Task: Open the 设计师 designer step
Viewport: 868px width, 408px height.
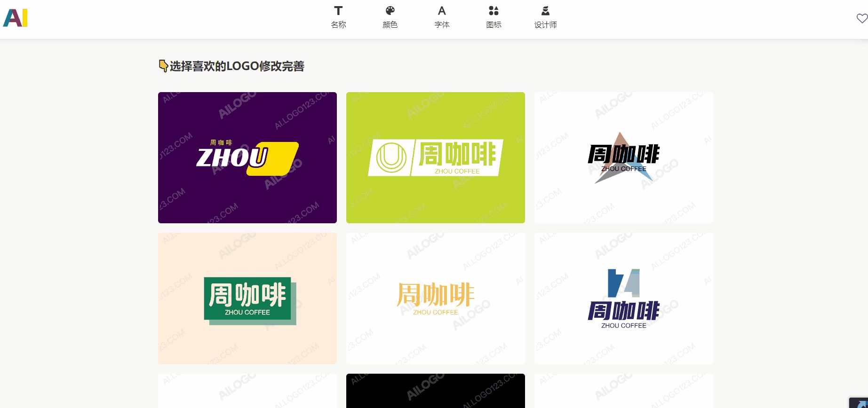Action: [x=545, y=17]
